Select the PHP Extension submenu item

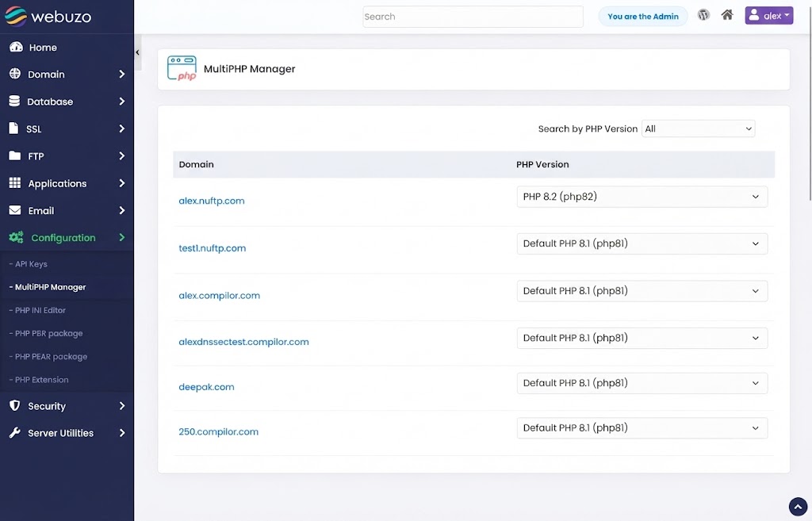coord(41,380)
